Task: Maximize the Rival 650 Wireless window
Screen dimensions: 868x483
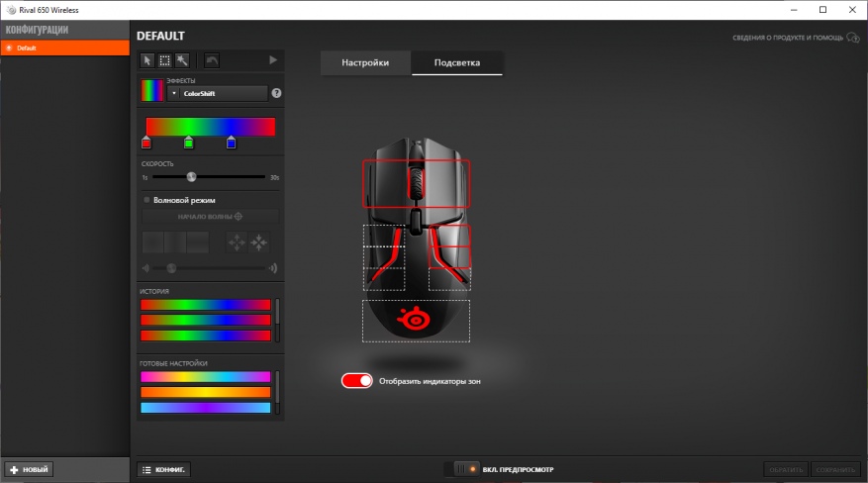Action: coord(823,10)
